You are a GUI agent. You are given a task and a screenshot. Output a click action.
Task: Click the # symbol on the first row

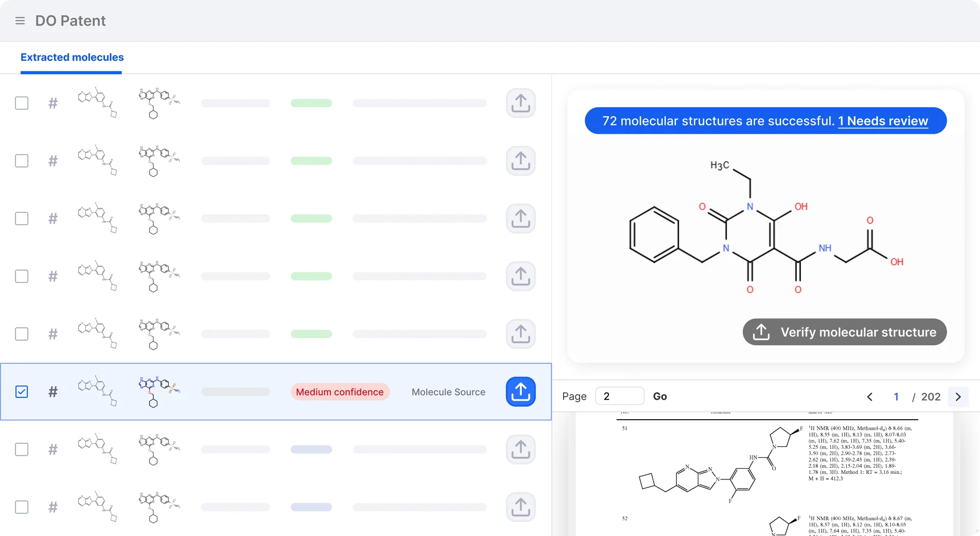[x=53, y=103]
